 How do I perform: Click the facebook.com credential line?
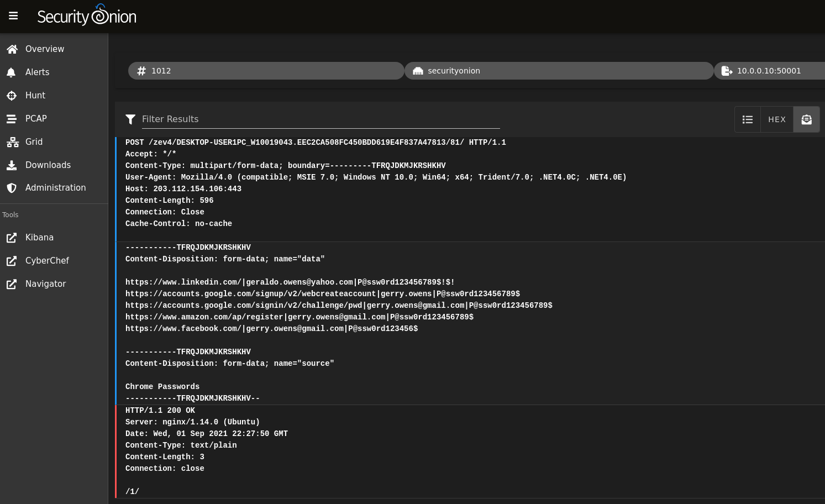click(271, 329)
